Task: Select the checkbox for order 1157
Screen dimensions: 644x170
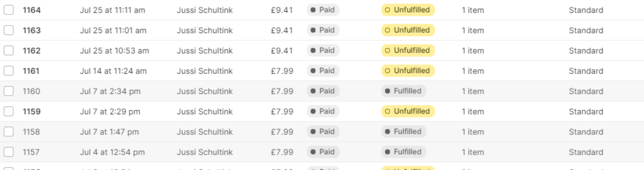Action: (9, 152)
